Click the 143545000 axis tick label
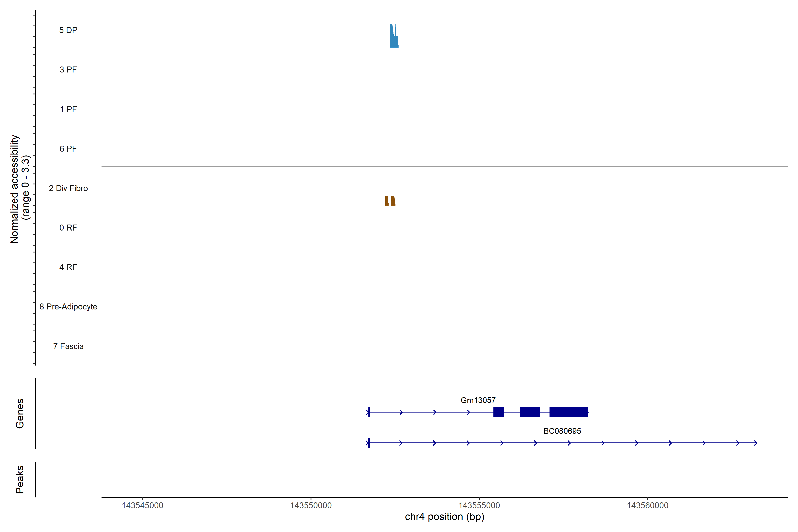798x532 pixels. 142,506
